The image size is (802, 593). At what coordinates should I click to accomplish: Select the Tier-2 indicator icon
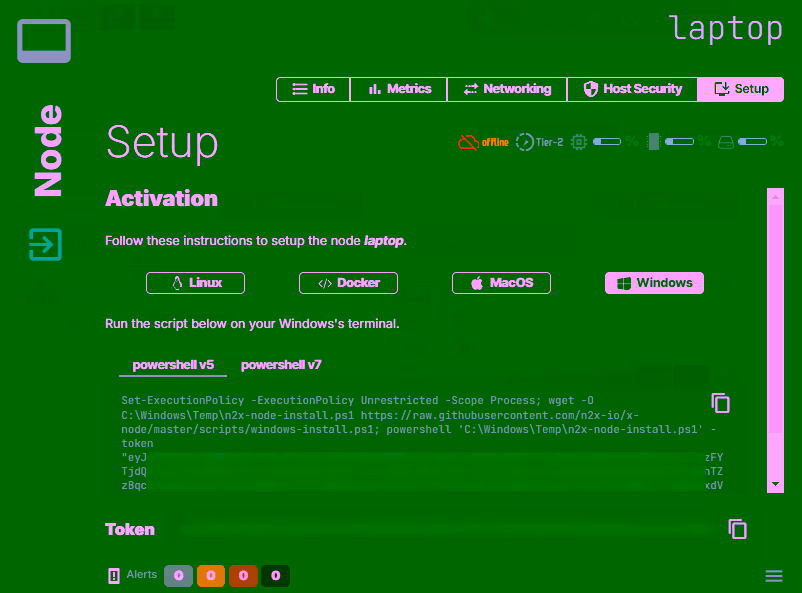point(524,141)
